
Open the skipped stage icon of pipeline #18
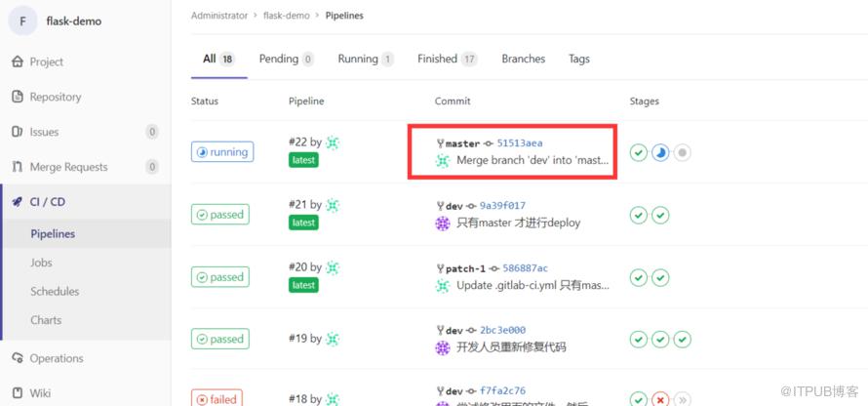pyautogui.click(x=682, y=399)
